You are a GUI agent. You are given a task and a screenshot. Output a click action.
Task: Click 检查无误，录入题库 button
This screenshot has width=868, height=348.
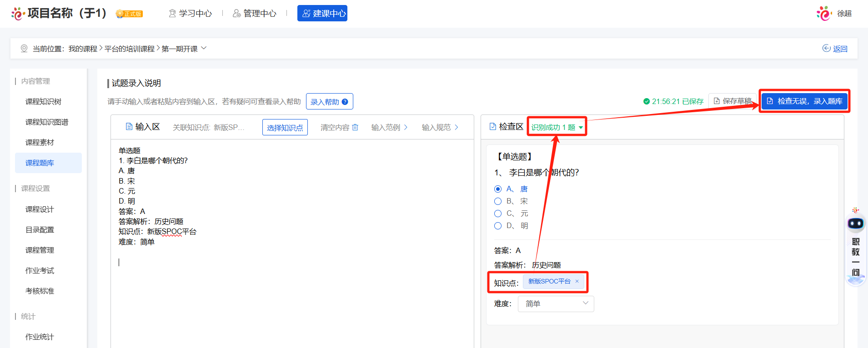804,101
